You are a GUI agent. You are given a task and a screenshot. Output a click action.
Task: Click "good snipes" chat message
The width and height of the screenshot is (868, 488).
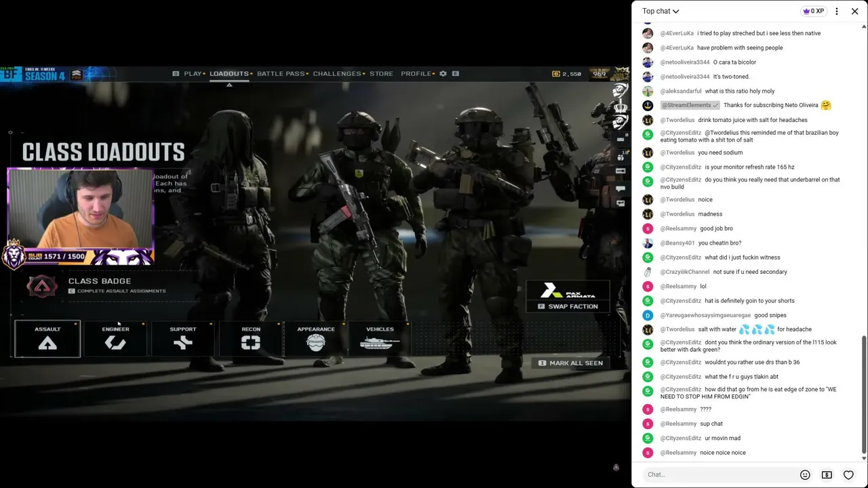770,315
